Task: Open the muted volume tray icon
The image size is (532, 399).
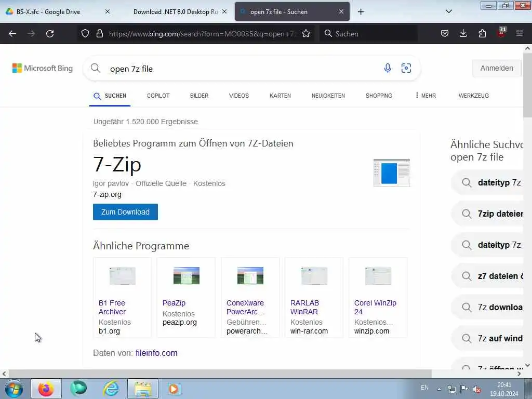Action: coord(477,389)
